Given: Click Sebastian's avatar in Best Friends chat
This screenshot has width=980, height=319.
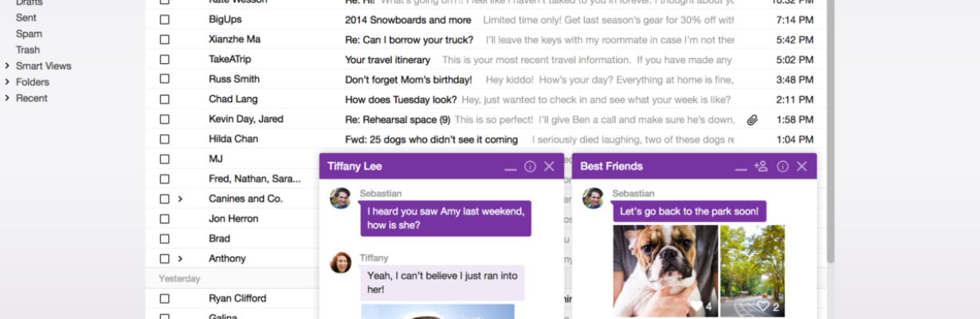Looking at the screenshot, I should click(x=593, y=199).
